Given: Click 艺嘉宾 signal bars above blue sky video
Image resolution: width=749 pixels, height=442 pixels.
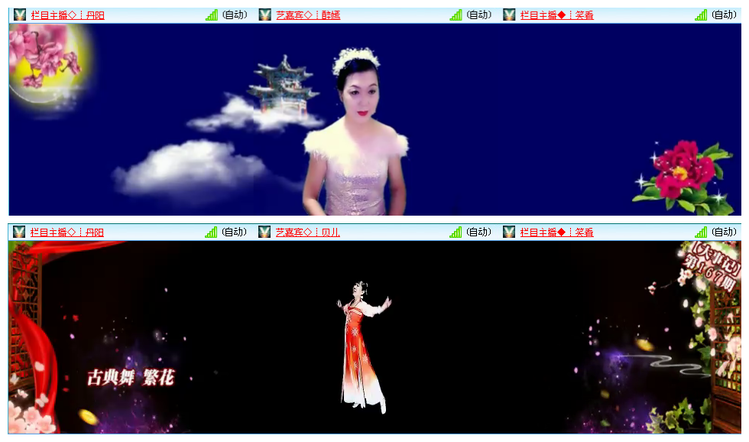Looking at the screenshot, I should coord(456,15).
